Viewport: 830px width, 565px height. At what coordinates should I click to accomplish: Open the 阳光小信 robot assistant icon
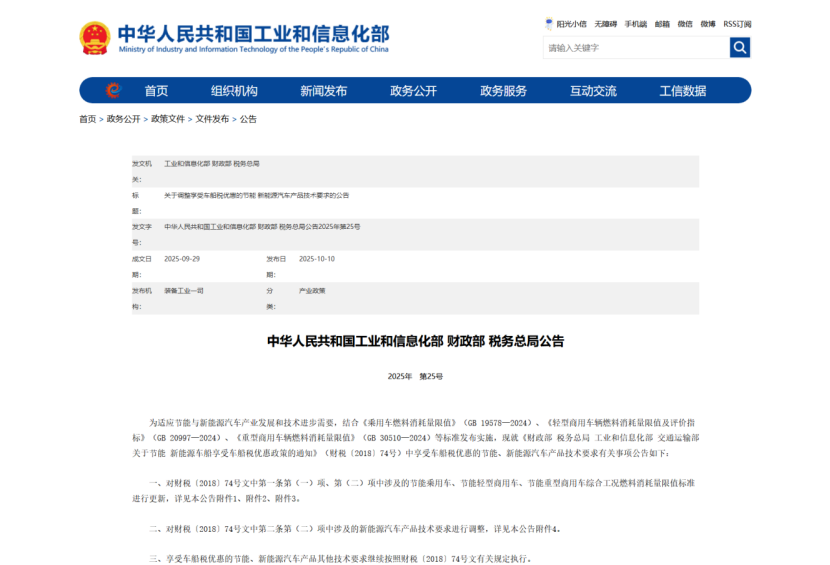(549, 23)
